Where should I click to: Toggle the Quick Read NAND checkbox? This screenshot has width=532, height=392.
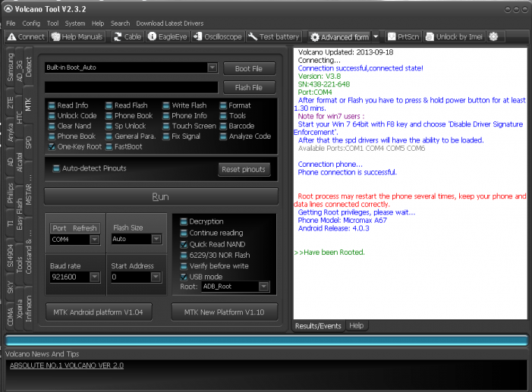(x=184, y=244)
